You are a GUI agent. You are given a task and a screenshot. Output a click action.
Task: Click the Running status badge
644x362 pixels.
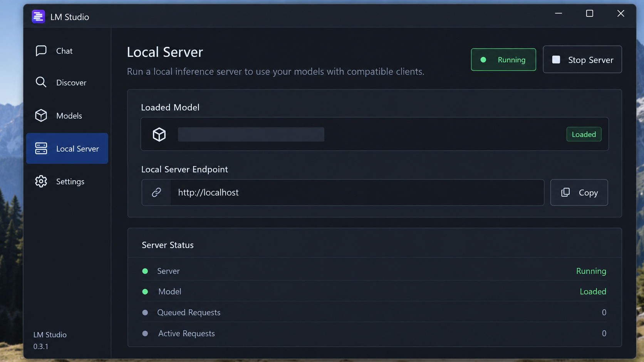tap(503, 60)
